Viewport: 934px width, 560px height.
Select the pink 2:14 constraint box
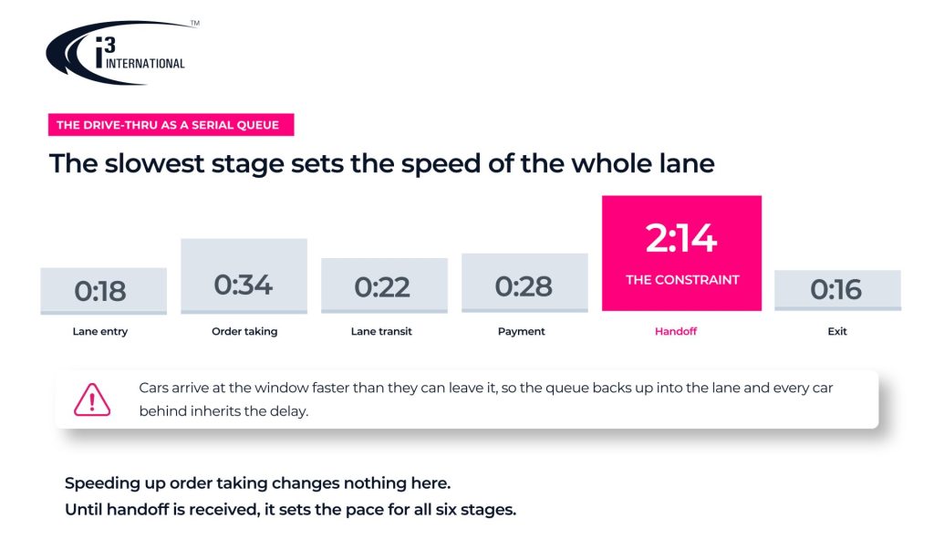click(x=681, y=254)
